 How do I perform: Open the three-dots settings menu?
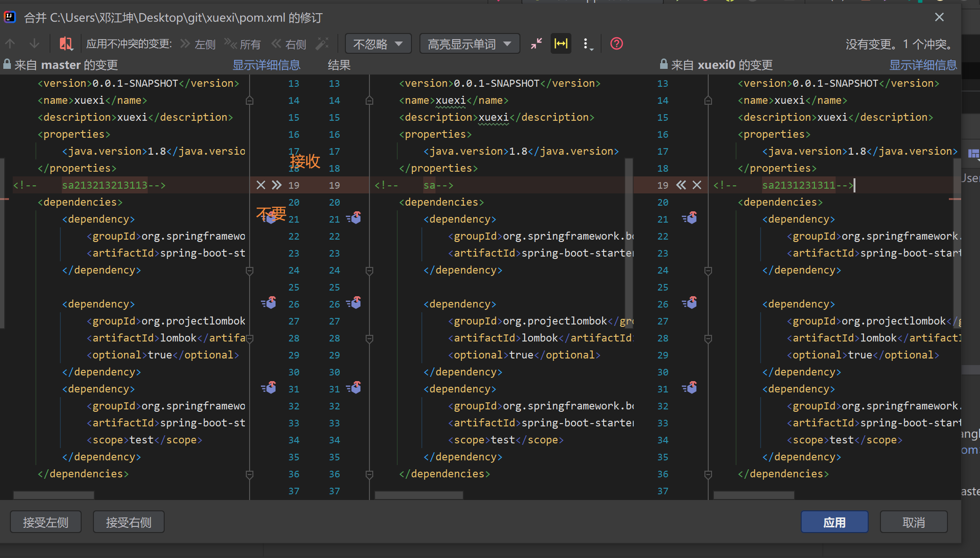[586, 44]
